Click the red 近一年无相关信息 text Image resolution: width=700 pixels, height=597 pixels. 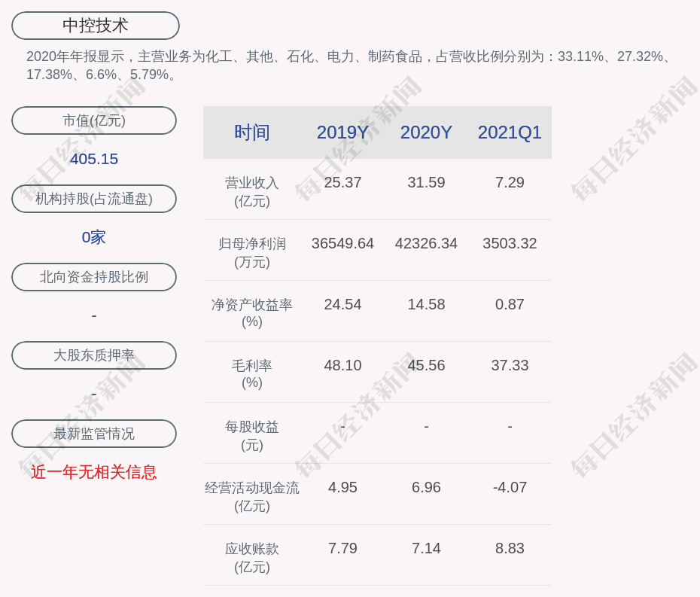(94, 472)
